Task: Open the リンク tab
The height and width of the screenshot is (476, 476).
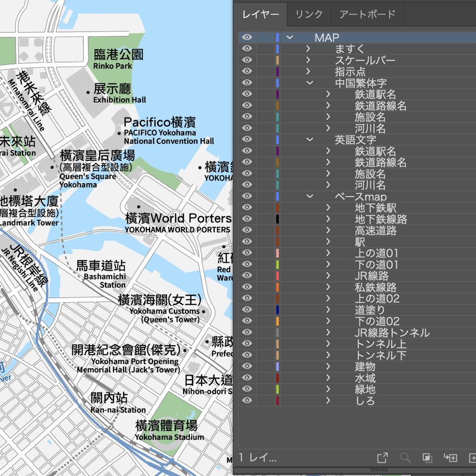Action: click(x=309, y=14)
